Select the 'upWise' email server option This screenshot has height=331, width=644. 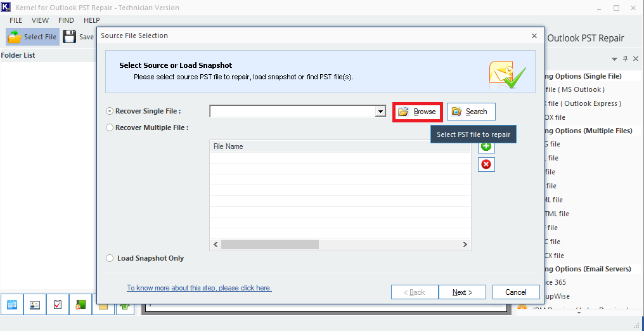coord(558,297)
